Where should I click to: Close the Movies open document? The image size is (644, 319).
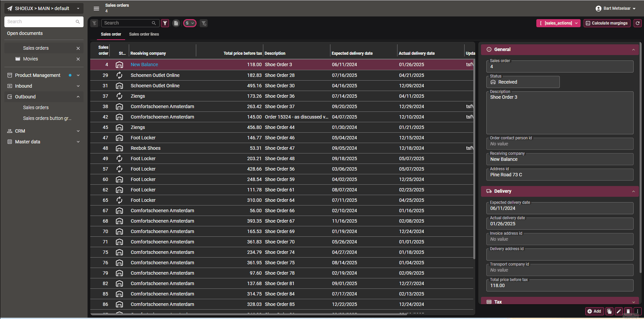[x=78, y=59]
